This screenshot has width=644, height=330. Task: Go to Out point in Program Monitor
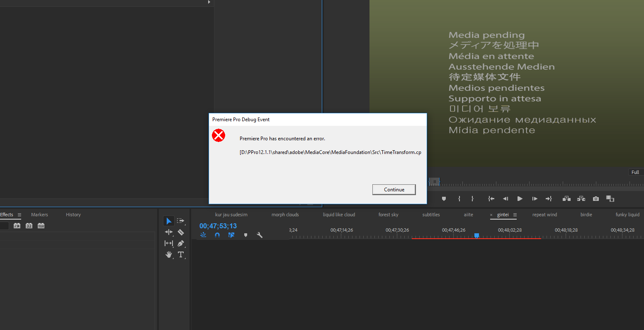(x=549, y=199)
